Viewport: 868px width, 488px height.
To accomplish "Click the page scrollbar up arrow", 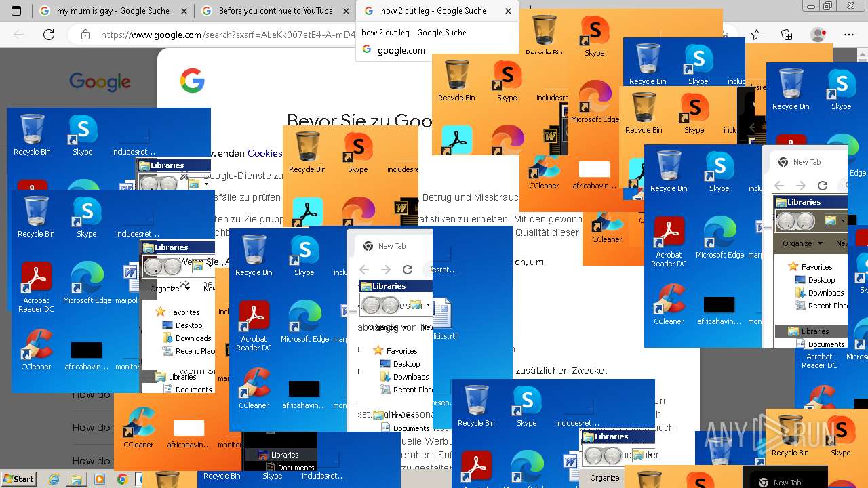I will point(863,53).
